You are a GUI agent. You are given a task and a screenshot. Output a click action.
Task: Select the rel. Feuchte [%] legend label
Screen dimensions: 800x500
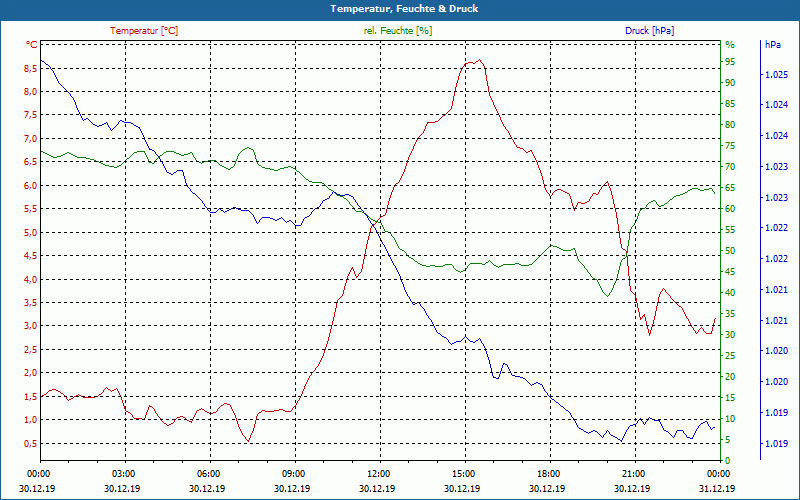point(397,31)
